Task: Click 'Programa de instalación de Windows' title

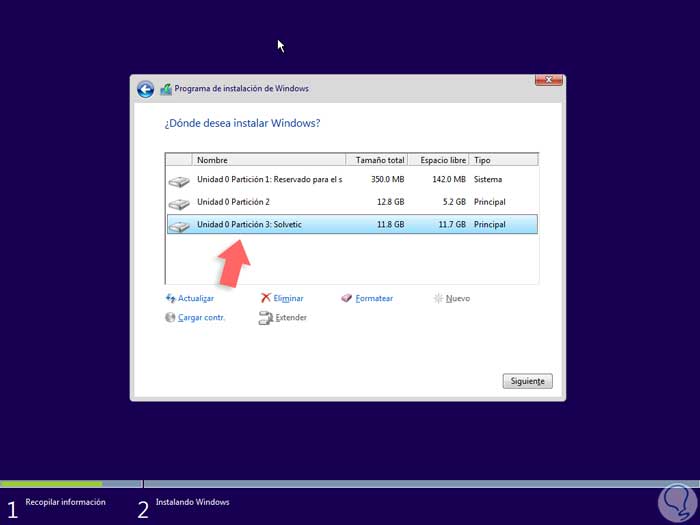Action: coord(242,88)
